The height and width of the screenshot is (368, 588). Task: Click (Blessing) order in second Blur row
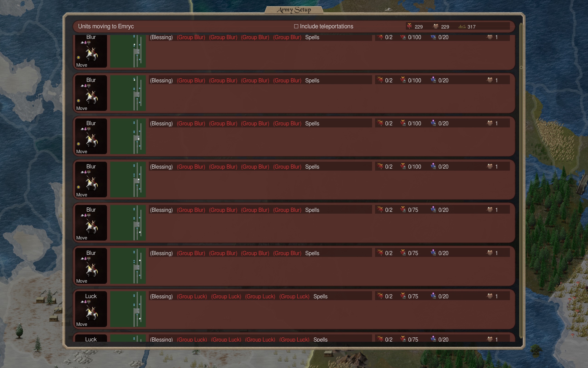tap(161, 80)
